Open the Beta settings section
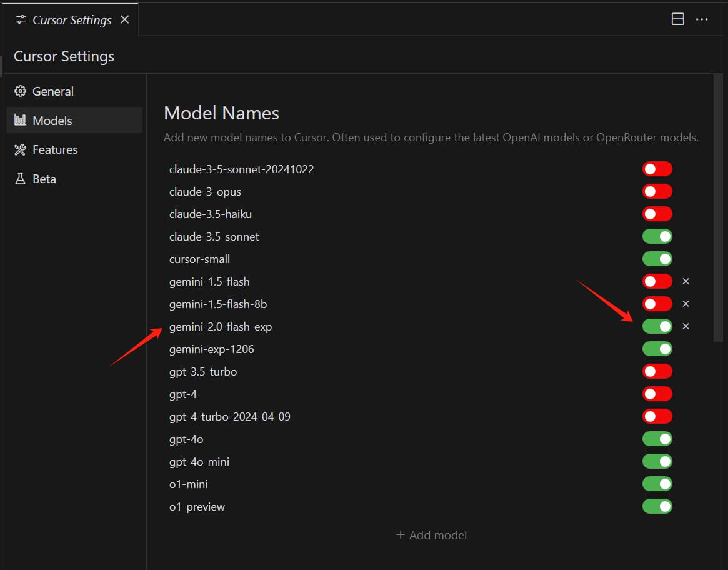Viewport: 728px width, 570px height. [44, 179]
